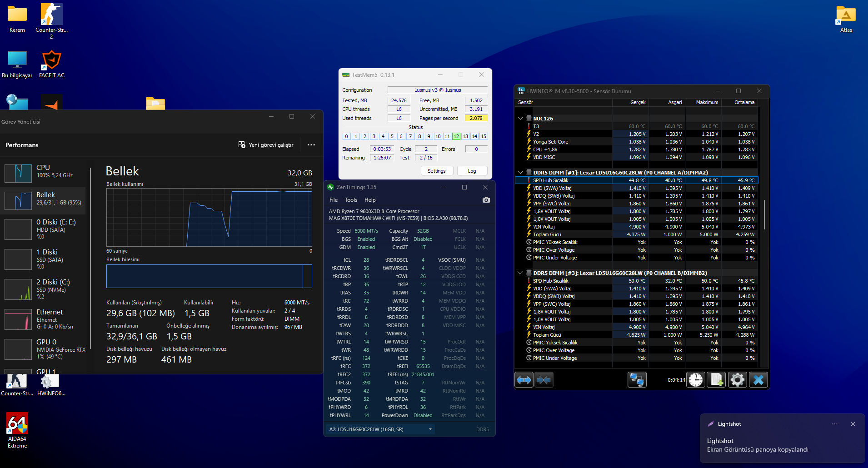This screenshot has height=468, width=868.
Task: Select the 'T3' temperature row under NUC126
Action: click(636, 126)
